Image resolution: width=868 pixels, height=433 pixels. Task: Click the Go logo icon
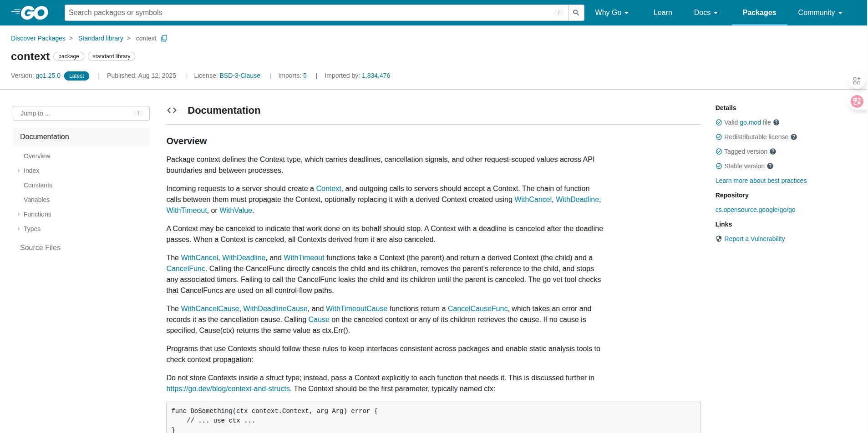(30, 13)
